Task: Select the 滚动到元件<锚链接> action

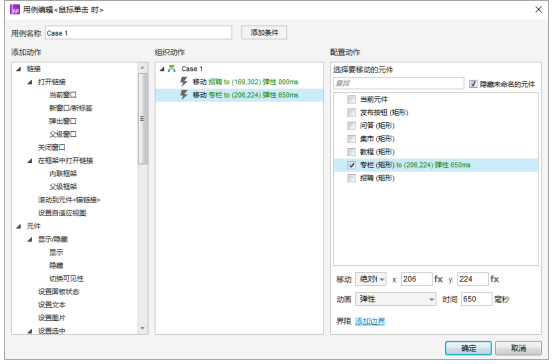Action: pyautogui.click(x=69, y=200)
